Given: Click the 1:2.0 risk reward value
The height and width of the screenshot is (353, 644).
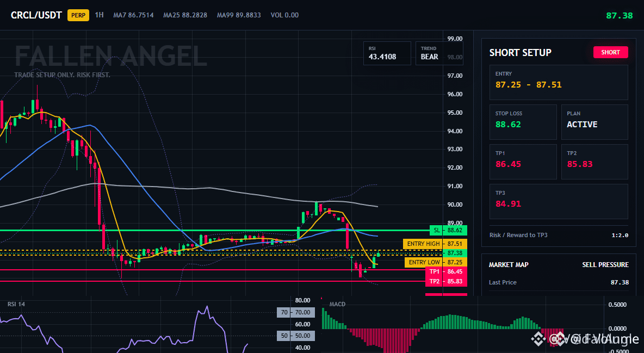Looking at the screenshot, I should coord(620,235).
